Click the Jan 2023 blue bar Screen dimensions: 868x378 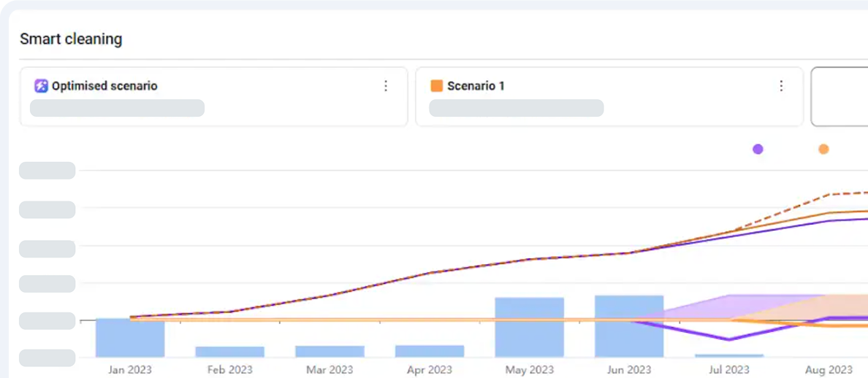coord(130,338)
